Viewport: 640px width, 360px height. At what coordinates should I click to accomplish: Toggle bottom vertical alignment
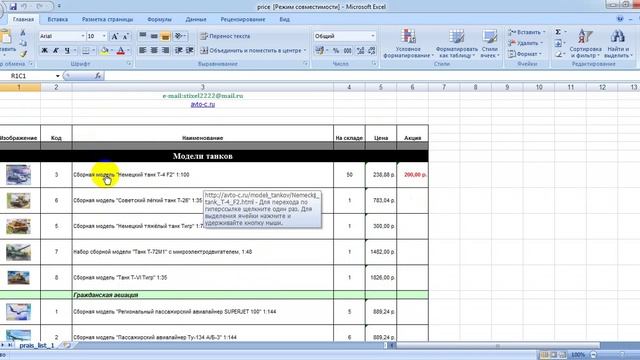coord(165,36)
